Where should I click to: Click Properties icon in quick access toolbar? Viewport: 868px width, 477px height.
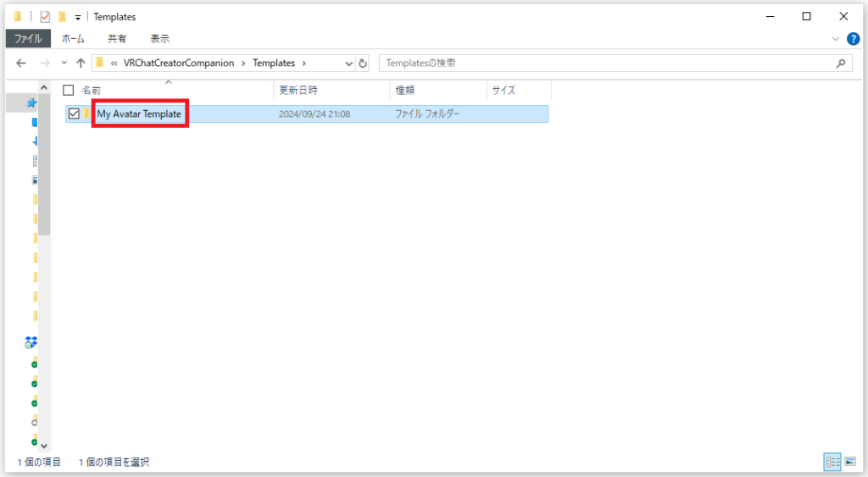(45, 17)
